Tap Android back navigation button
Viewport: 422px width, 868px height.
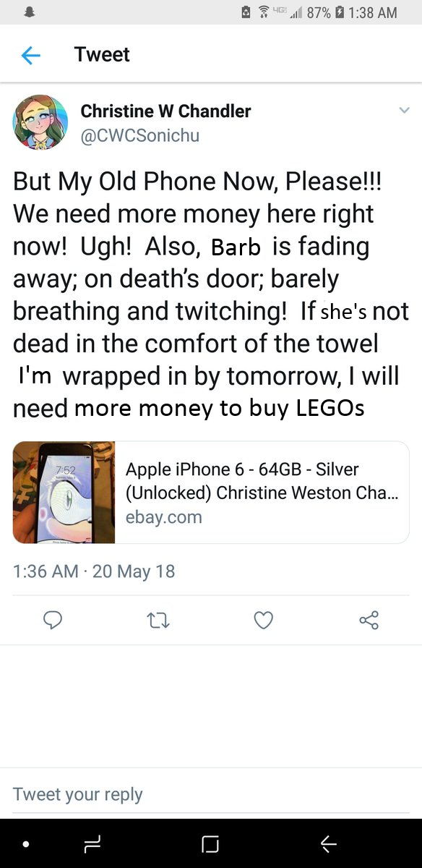[x=329, y=843]
